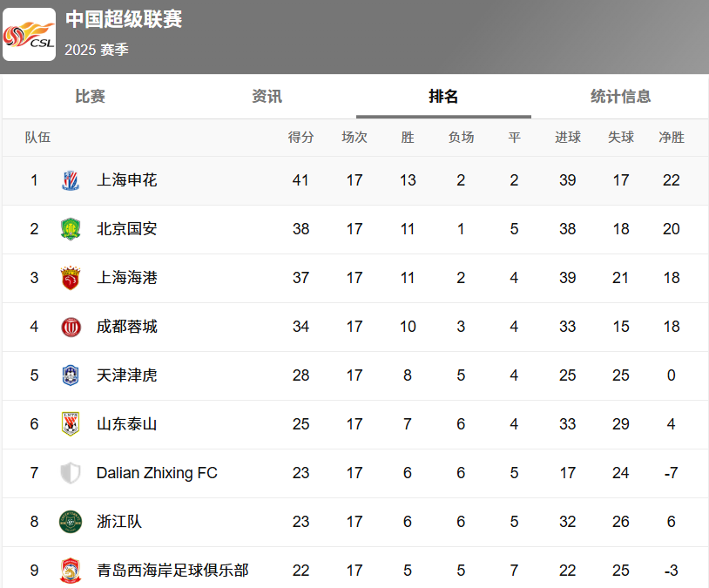
Task: Click the 成都蓉城 round red badge
Action: coord(71,327)
